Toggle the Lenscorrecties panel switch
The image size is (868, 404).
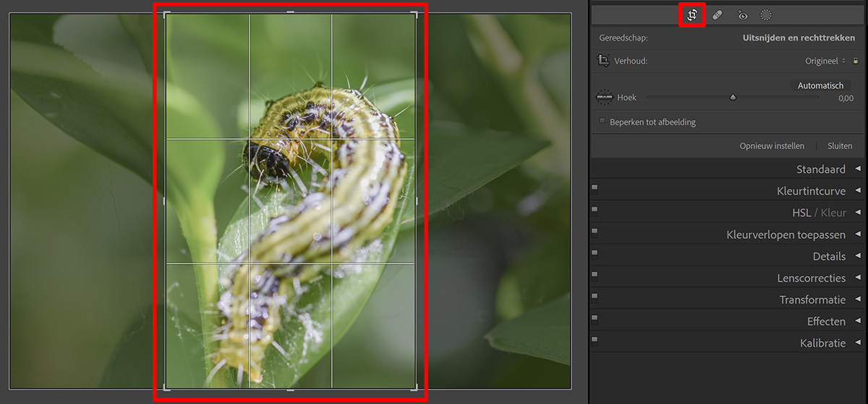pyautogui.click(x=595, y=275)
